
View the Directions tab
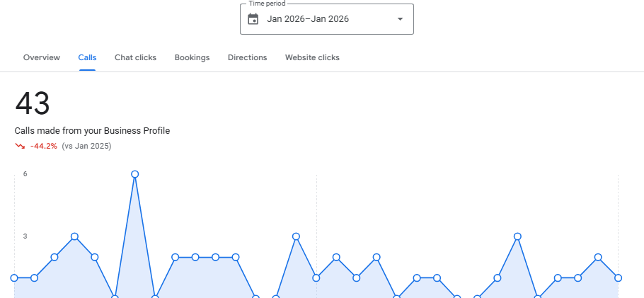tap(248, 57)
